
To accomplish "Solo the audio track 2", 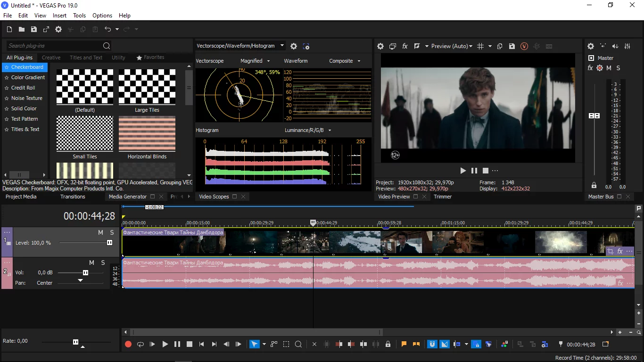I will [103, 263].
